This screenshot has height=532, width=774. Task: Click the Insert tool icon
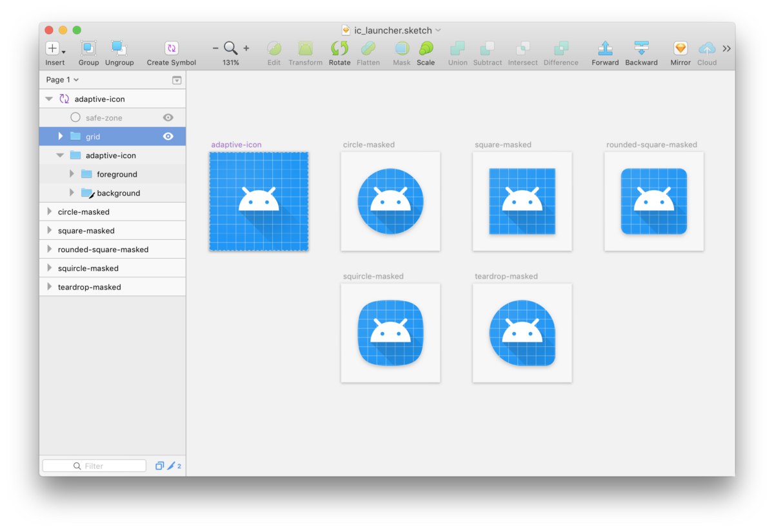click(52, 48)
